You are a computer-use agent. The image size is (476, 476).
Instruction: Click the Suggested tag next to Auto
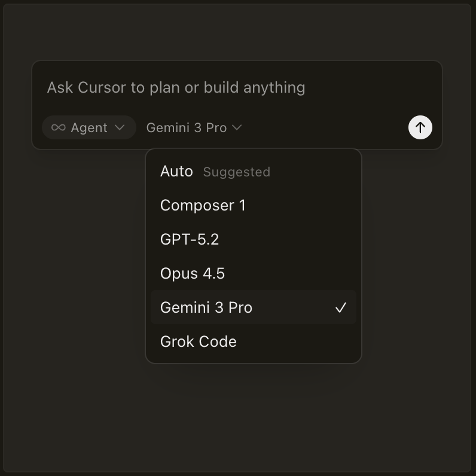coord(237,172)
